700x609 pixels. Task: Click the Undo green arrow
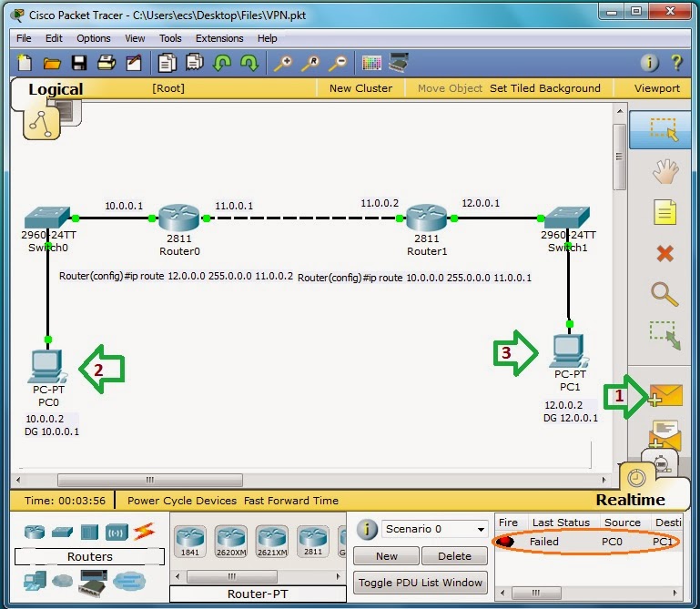tap(222, 63)
